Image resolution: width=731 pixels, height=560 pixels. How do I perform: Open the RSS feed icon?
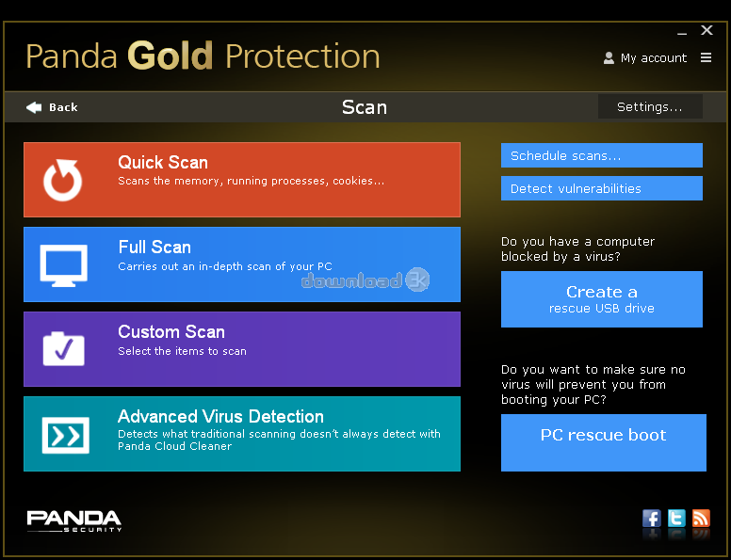click(x=701, y=518)
